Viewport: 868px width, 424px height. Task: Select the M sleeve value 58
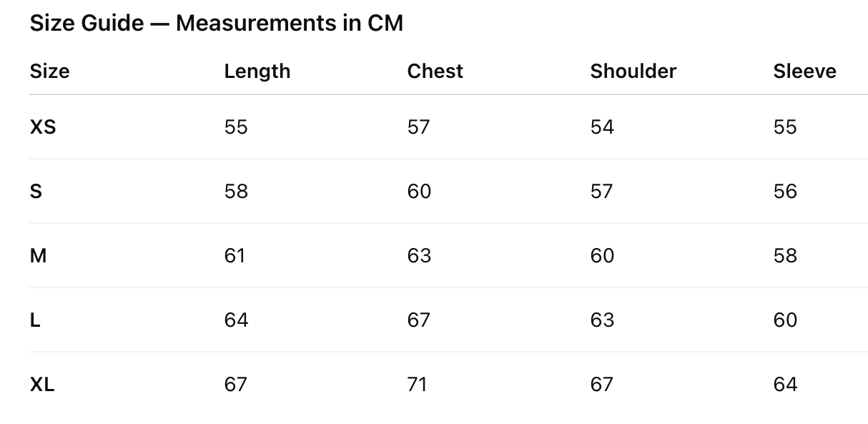pos(785,256)
